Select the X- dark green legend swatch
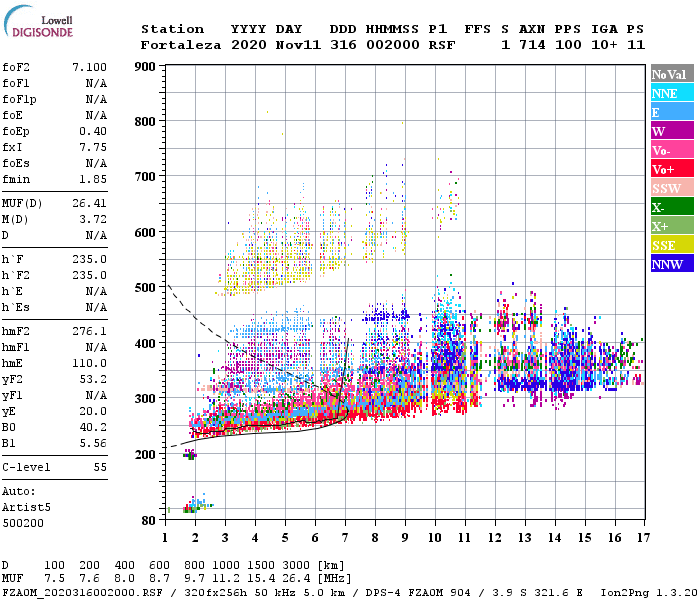 672,207
